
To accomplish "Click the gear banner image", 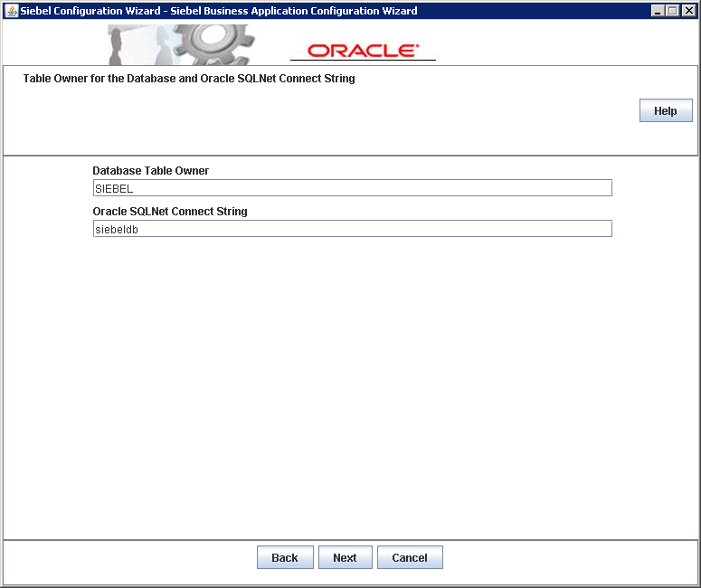I will point(181,44).
